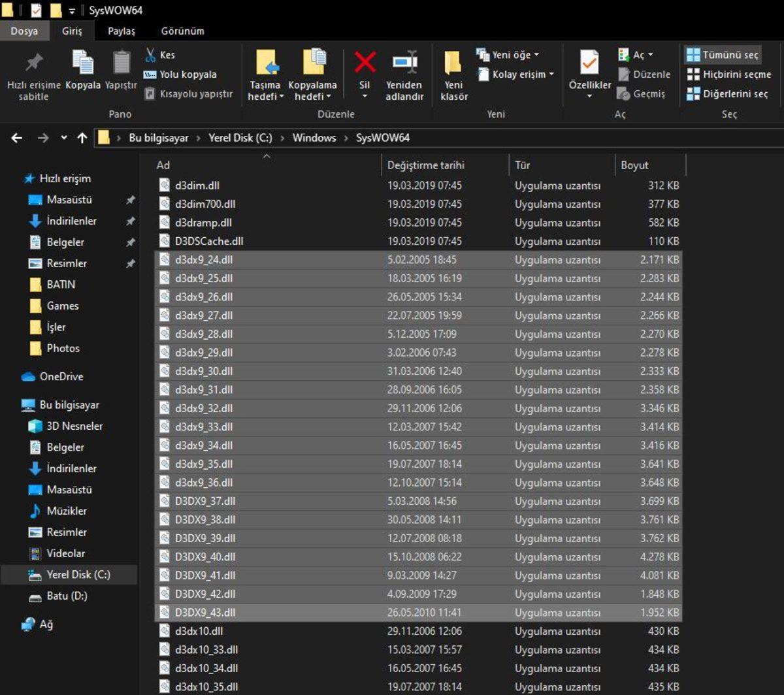Click the Yeniden adlandır rename icon
This screenshot has width=784, height=695.
404,63
